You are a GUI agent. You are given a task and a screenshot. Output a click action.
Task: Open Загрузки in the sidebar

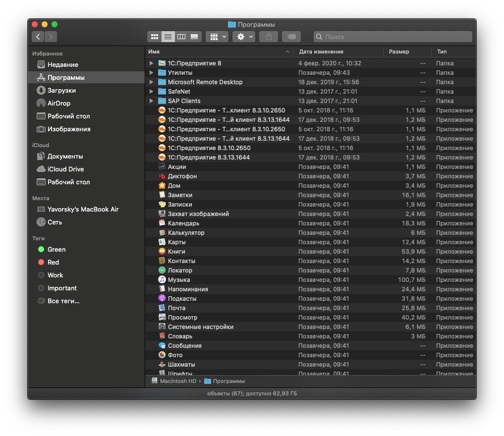pos(86,90)
